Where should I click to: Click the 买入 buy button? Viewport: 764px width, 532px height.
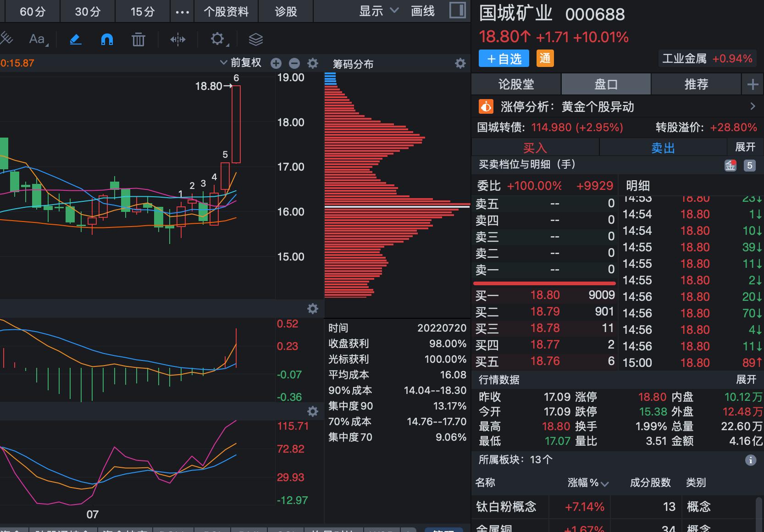coord(535,148)
